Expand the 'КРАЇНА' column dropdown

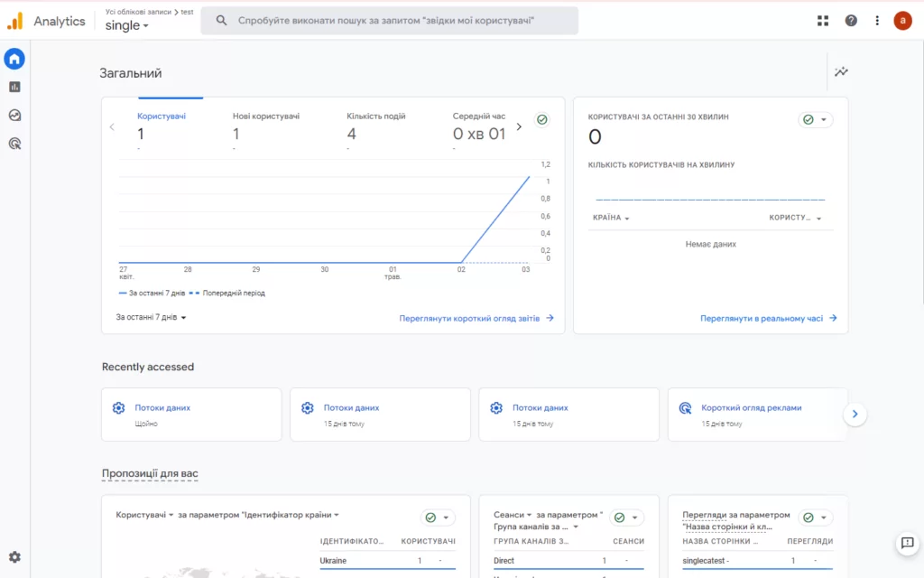point(611,218)
